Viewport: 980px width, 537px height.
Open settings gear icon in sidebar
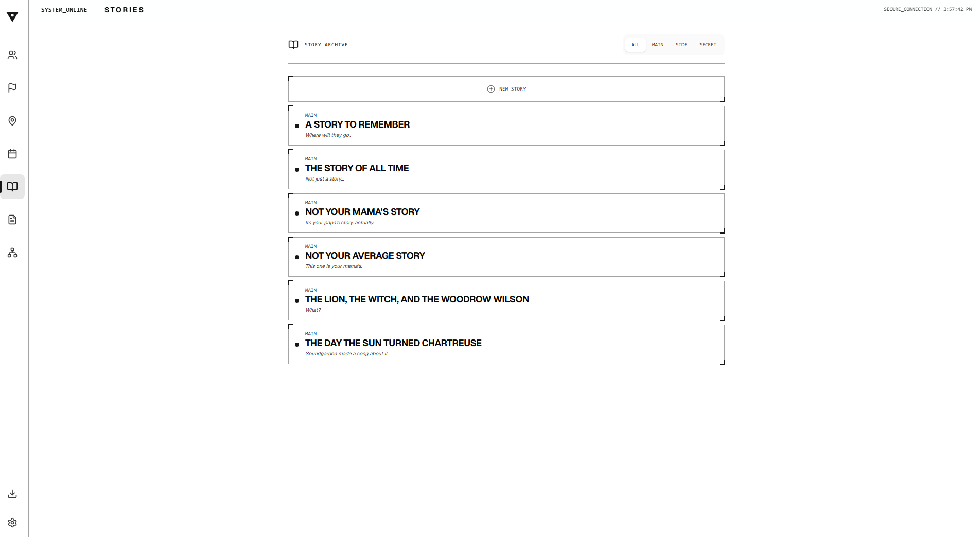pyautogui.click(x=12, y=523)
